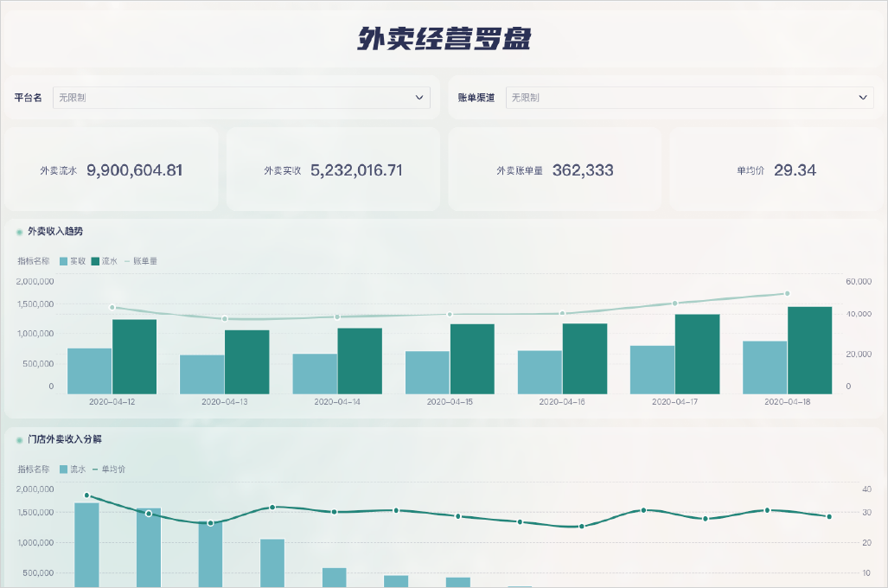Select the 外卖账单量 KPI card
Image resolution: width=888 pixels, height=588 pixels.
coord(554,170)
